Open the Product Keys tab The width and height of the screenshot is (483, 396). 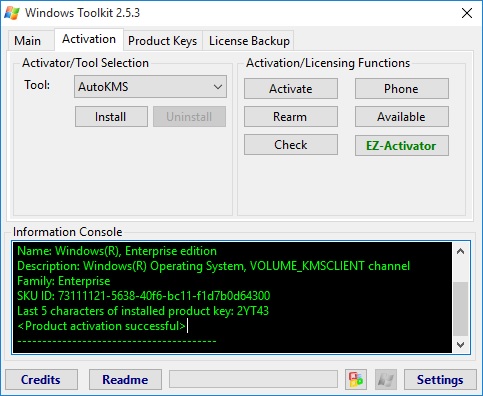click(x=163, y=41)
